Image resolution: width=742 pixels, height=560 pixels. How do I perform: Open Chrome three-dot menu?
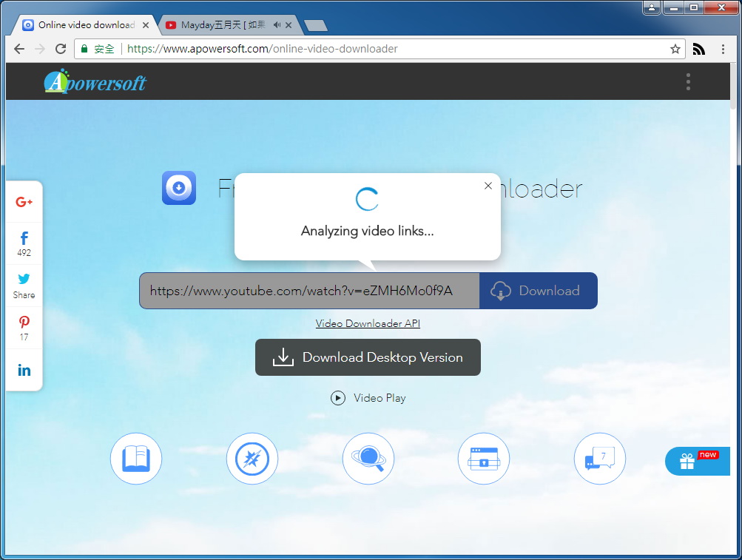723,49
